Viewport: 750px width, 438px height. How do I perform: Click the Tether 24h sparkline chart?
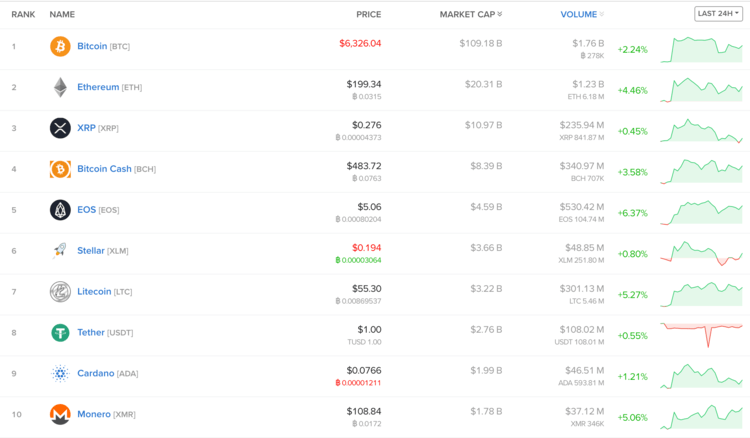tap(701, 333)
